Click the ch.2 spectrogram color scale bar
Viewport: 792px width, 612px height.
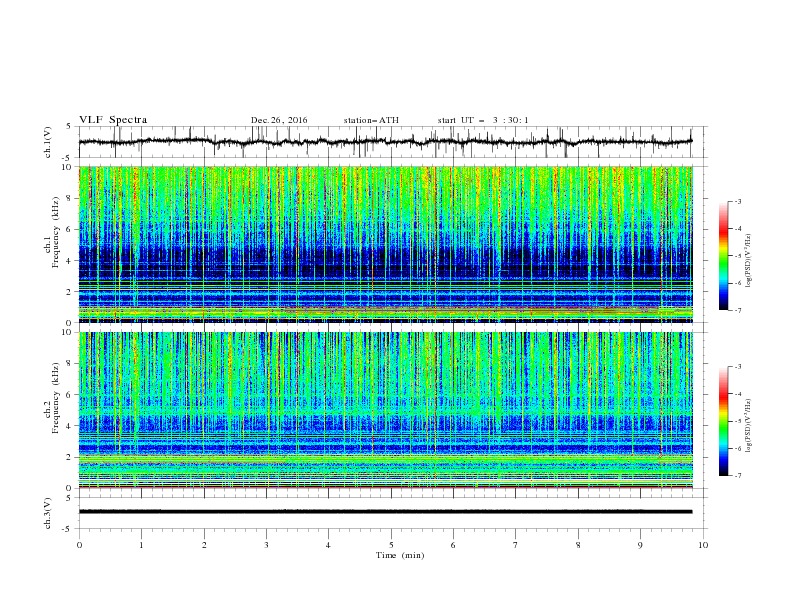723,421
